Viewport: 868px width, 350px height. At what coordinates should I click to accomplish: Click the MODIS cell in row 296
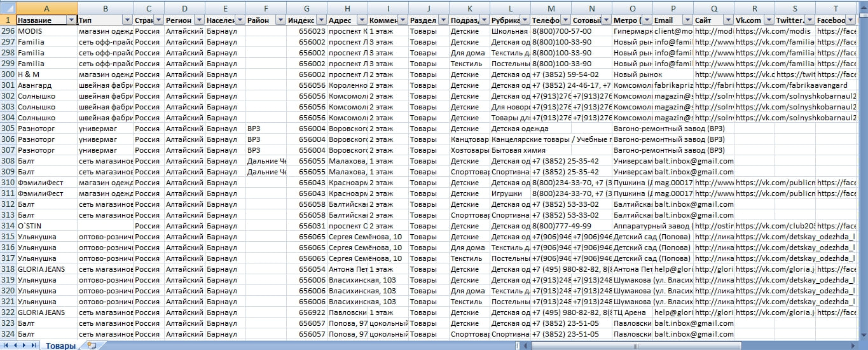(47, 31)
